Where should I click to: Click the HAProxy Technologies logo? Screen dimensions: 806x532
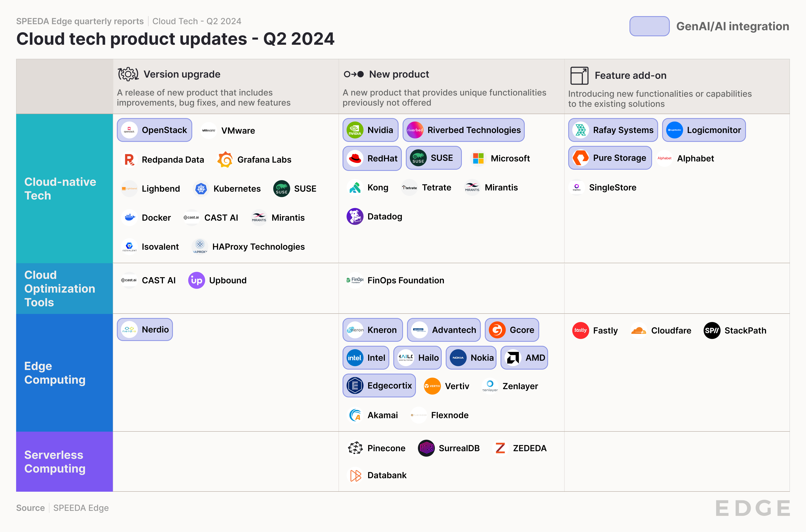click(200, 247)
